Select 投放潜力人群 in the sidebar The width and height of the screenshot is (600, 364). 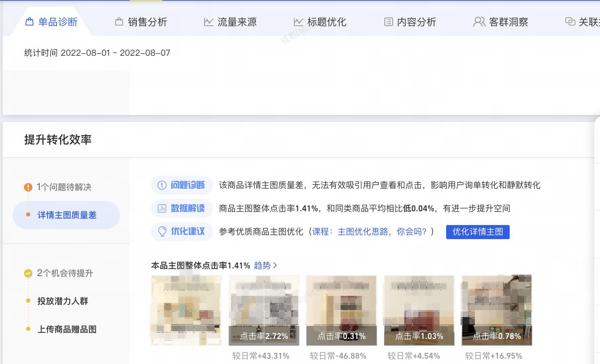click(x=63, y=301)
